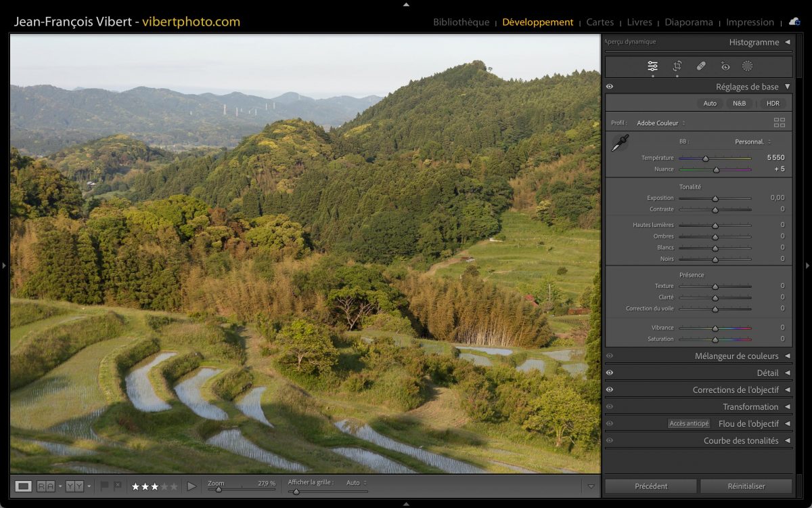
Task: Toggle visibility of Réglages de base panel
Action: tap(610, 87)
